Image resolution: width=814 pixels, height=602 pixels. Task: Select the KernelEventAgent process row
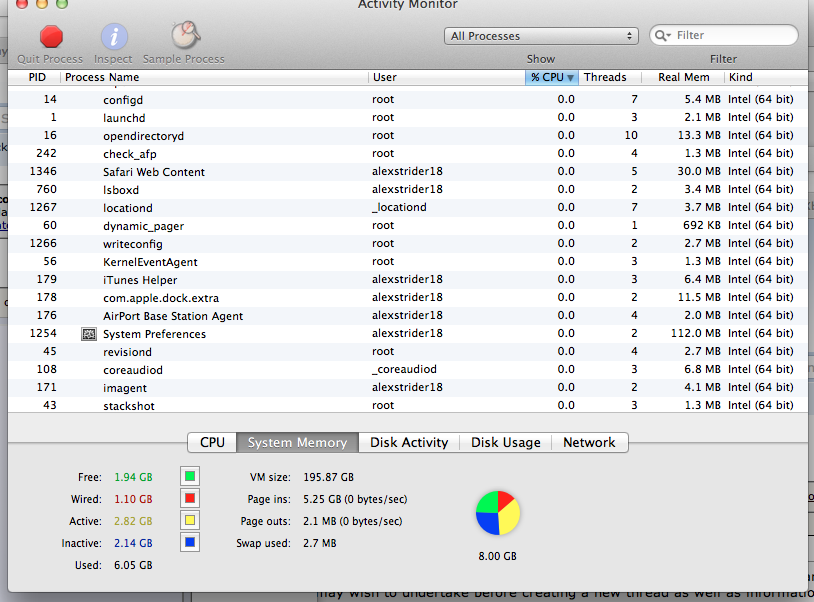408,262
